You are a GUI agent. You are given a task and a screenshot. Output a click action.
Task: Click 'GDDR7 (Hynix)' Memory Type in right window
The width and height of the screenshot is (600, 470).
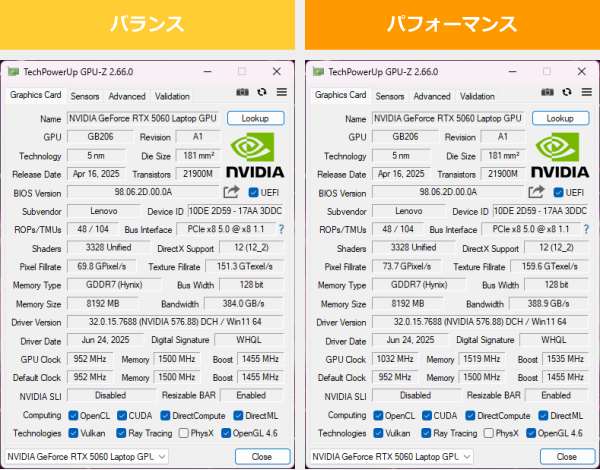(x=419, y=285)
